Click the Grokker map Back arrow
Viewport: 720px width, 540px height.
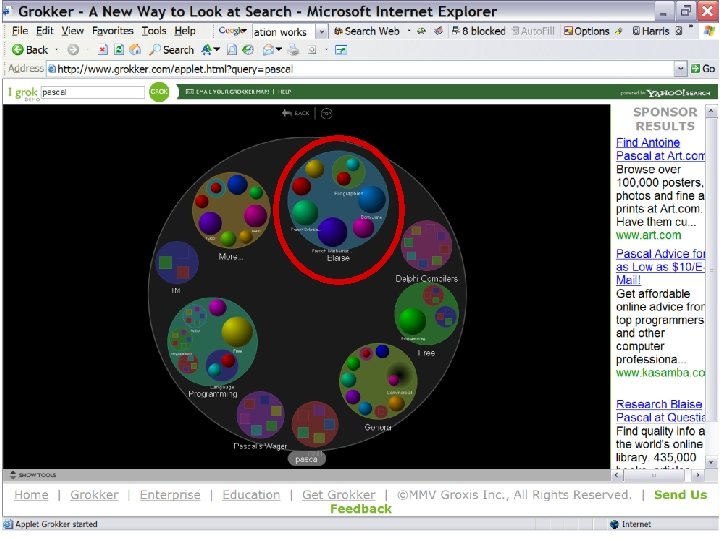[296, 113]
